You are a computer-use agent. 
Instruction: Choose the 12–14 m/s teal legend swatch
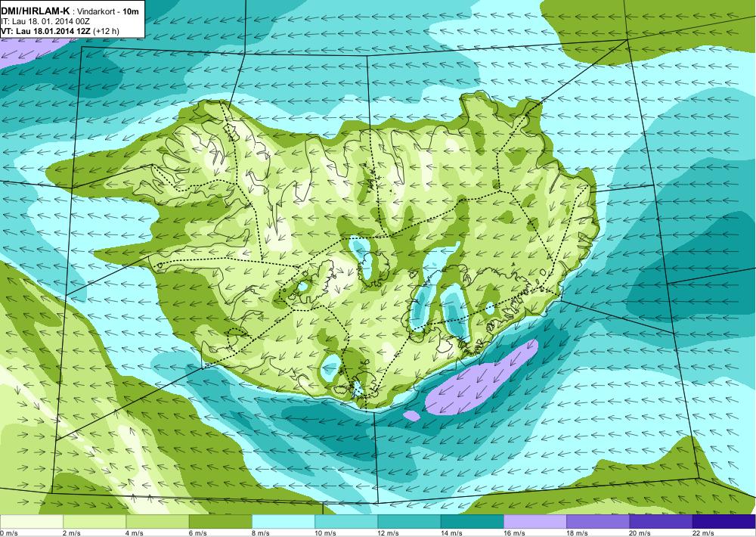(409, 522)
